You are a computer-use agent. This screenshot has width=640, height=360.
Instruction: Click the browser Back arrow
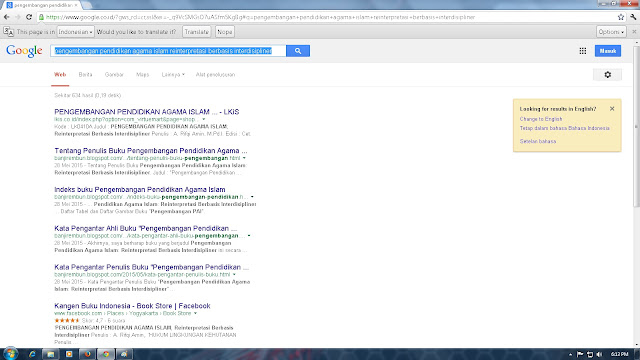point(7,17)
